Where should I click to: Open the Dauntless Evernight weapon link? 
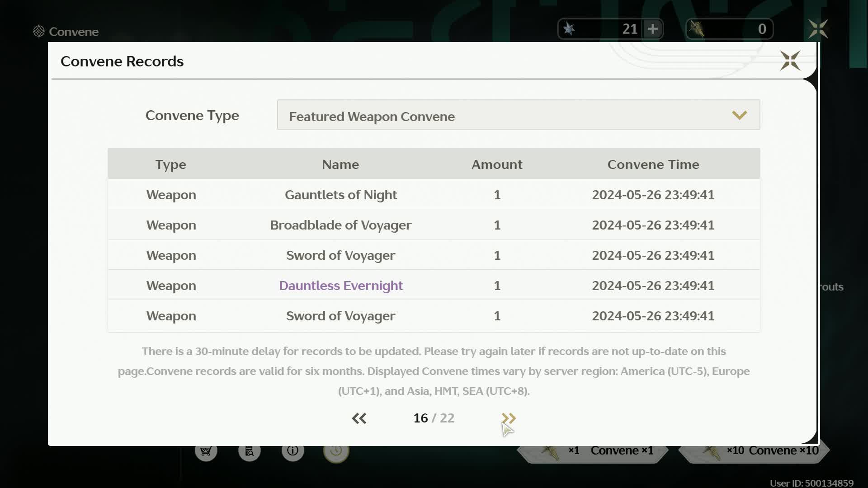(340, 285)
